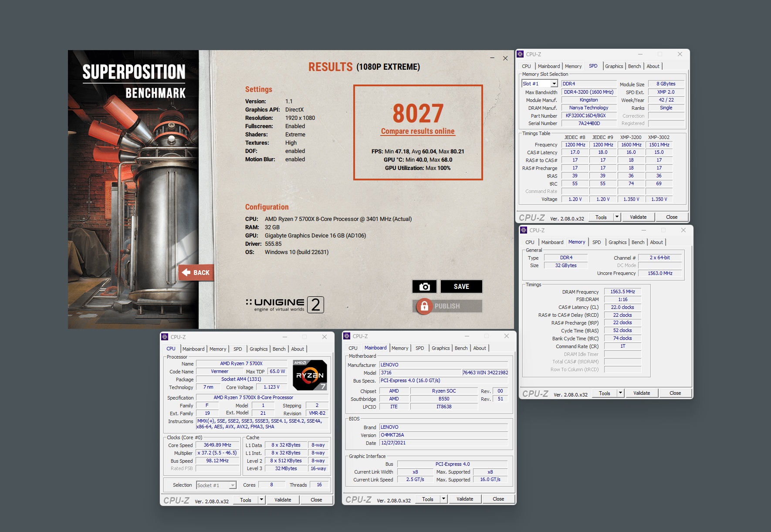Open About tab in the Memory window

(x=656, y=242)
